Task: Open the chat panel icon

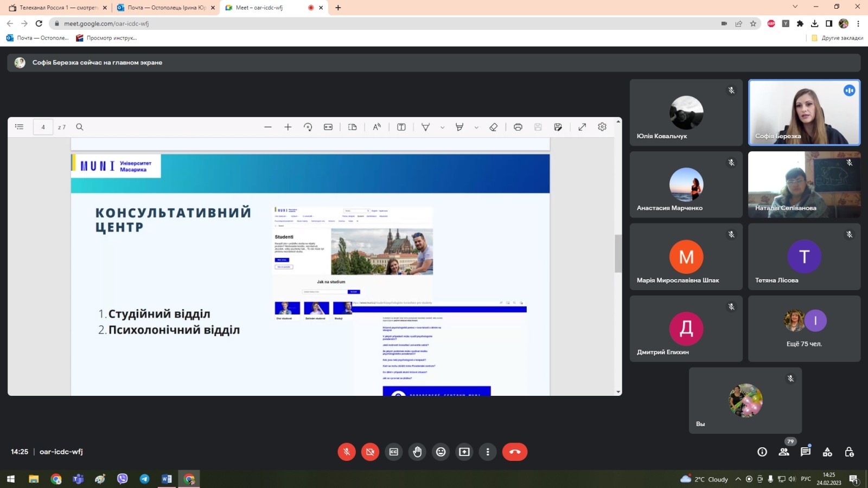Action: point(806,452)
